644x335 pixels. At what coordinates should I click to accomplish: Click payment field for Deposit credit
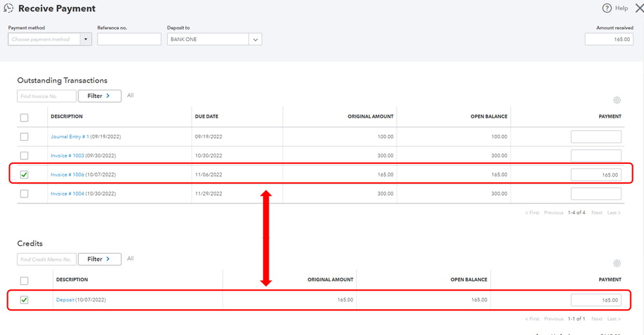click(596, 300)
